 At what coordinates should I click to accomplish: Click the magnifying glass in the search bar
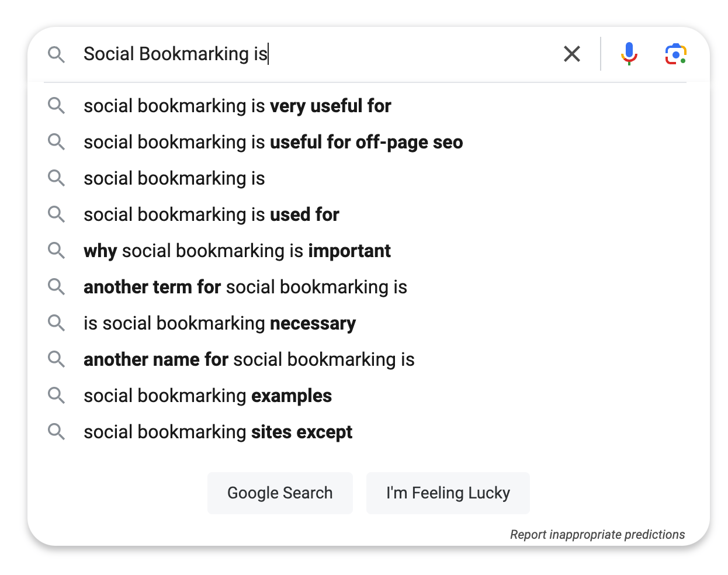click(57, 54)
